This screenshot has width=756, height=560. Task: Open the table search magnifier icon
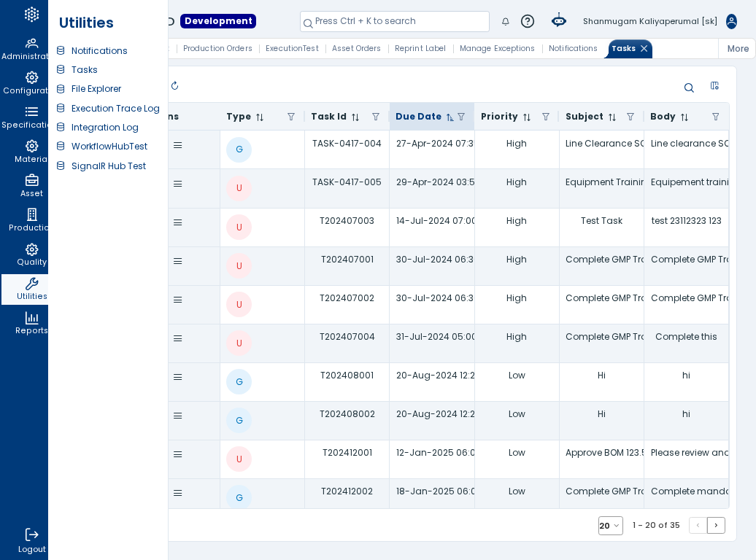(689, 87)
